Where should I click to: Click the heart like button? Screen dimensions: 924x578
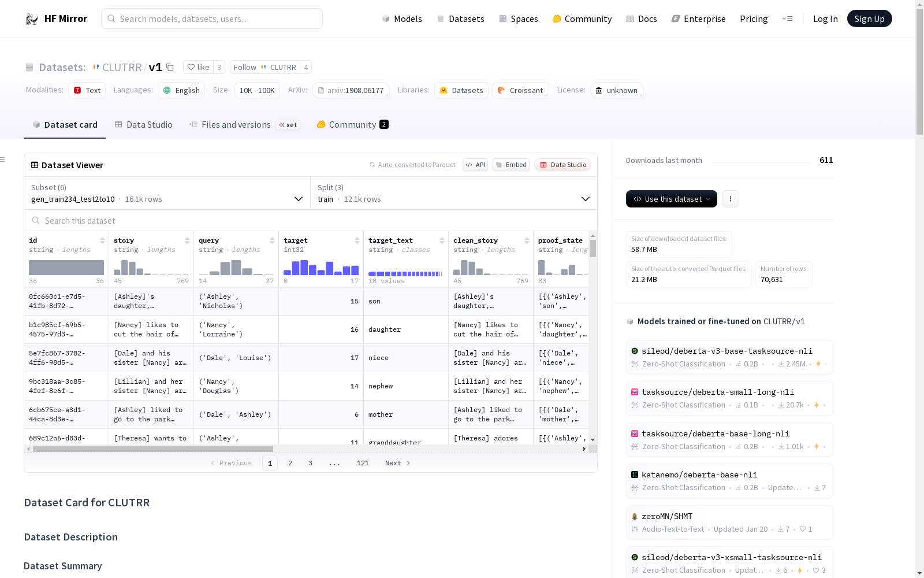tap(198, 67)
